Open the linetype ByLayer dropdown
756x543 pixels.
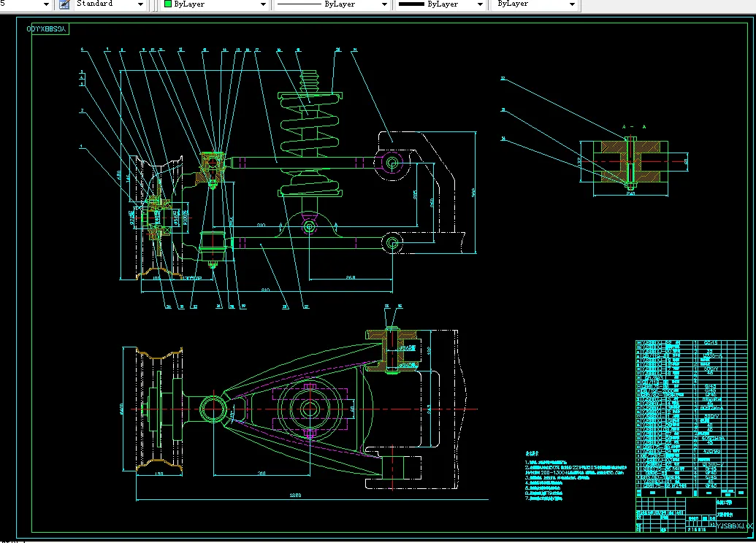[x=386, y=4]
